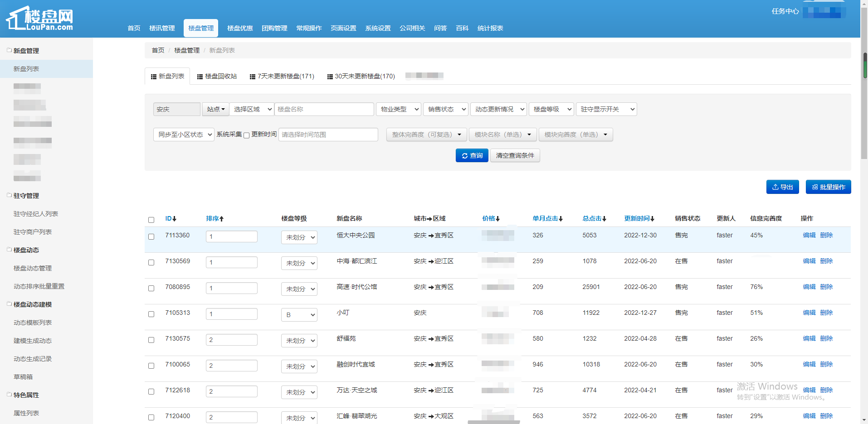Click folder icon beside 特色属性

(x=9, y=395)
